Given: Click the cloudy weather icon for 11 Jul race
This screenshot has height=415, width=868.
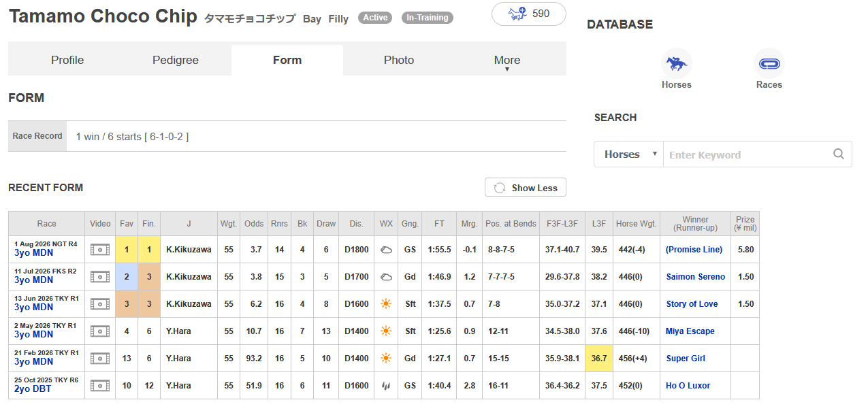Looking at the screenshot, I should tap(386, 277).
